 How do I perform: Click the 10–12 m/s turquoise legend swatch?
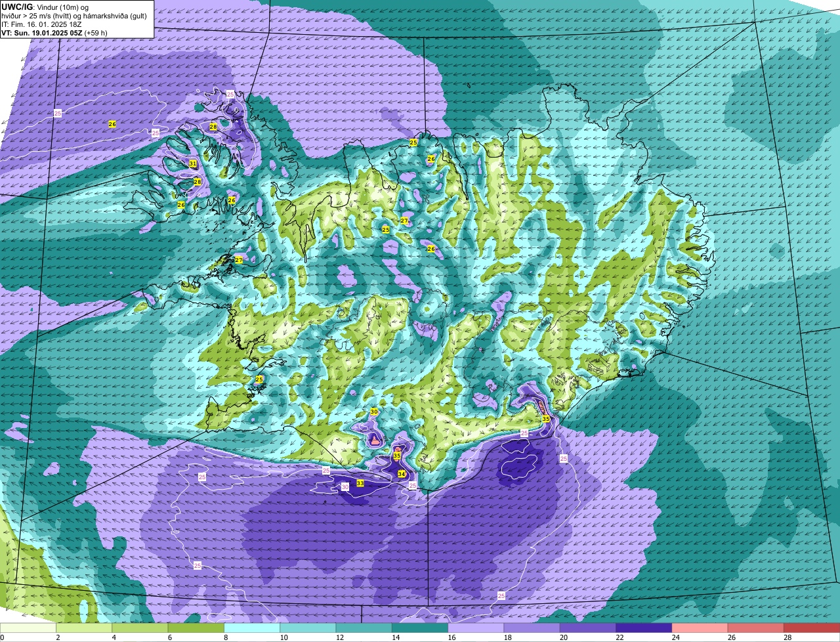[308, 628]
